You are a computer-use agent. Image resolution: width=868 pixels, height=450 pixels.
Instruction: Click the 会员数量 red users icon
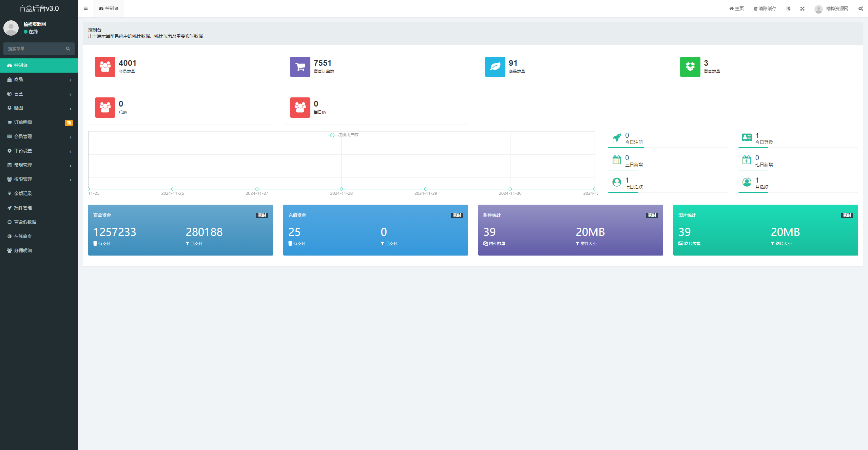coord(105,67)
